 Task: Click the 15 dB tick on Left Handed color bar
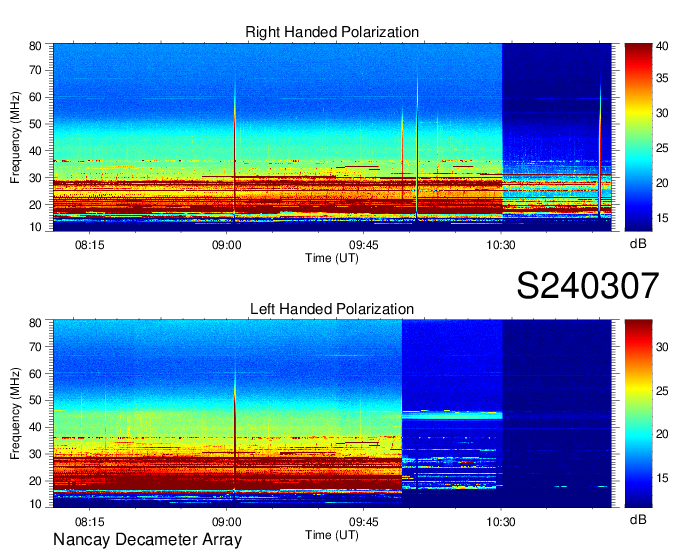(662, 478)
